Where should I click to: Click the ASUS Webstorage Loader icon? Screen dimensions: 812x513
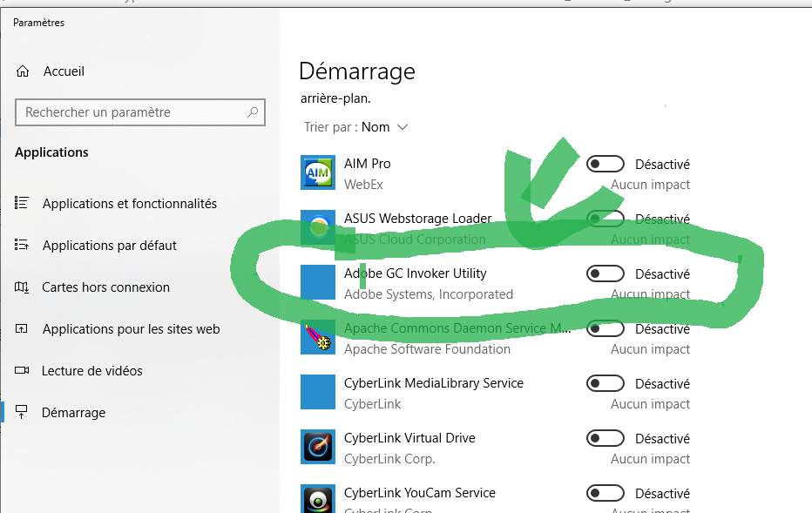click(x=318, y=228)
